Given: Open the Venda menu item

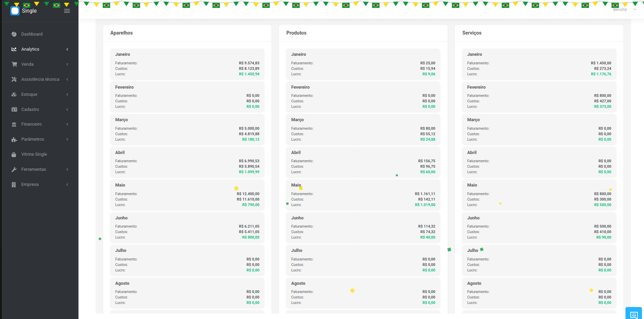Looking at the screenshot, I should [27, 64].
